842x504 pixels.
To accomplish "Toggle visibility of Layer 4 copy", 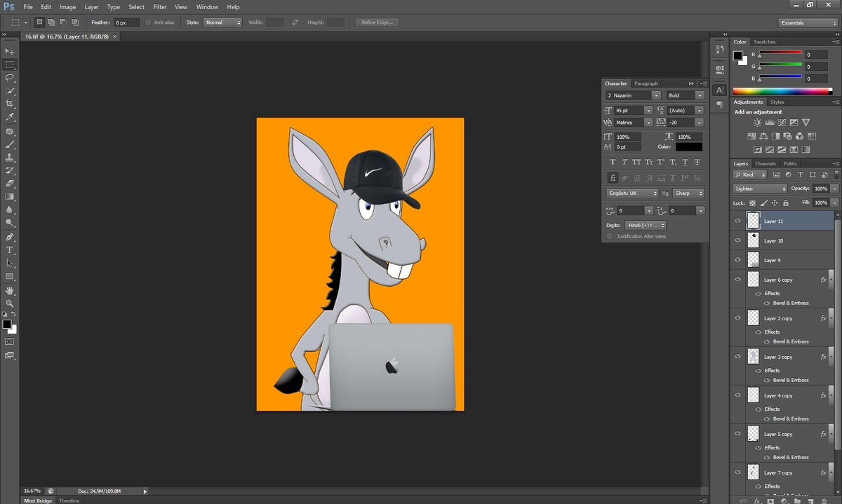I will click(x=737, y=395).
